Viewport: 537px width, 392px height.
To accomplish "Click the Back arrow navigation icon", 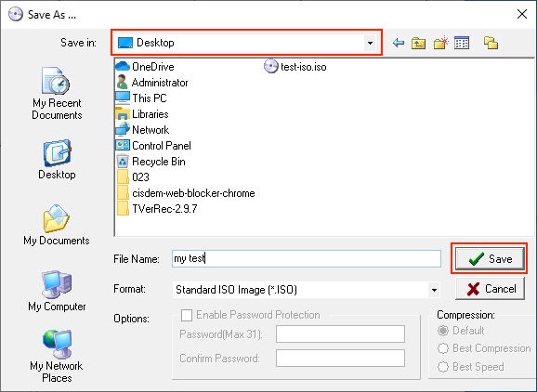I will (x=399, y=43).
